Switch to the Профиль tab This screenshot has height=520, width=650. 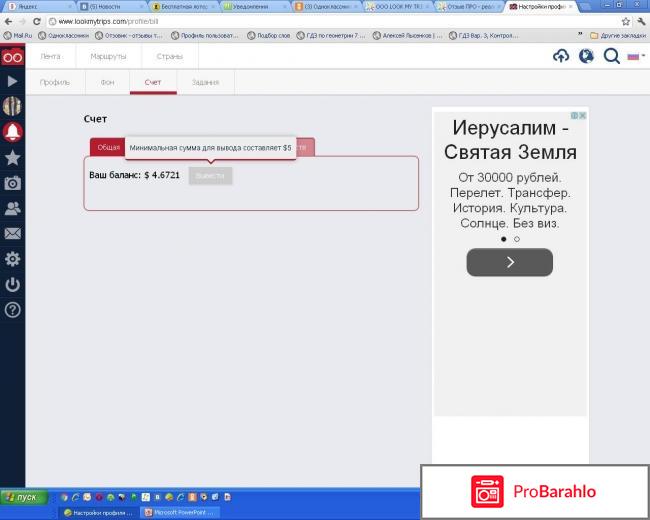[x=54, y=82]
